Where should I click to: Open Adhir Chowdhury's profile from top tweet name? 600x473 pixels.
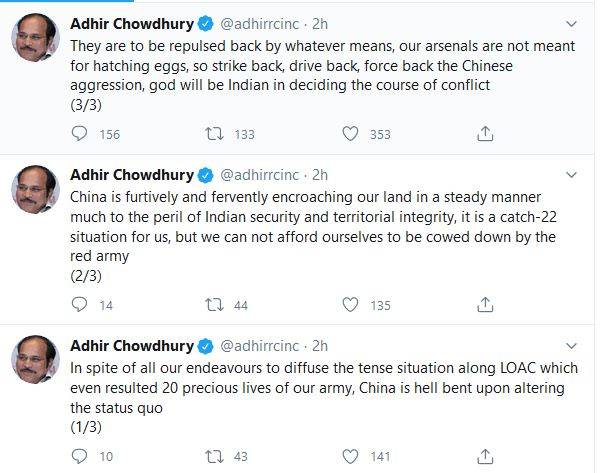tap(132, 23)
